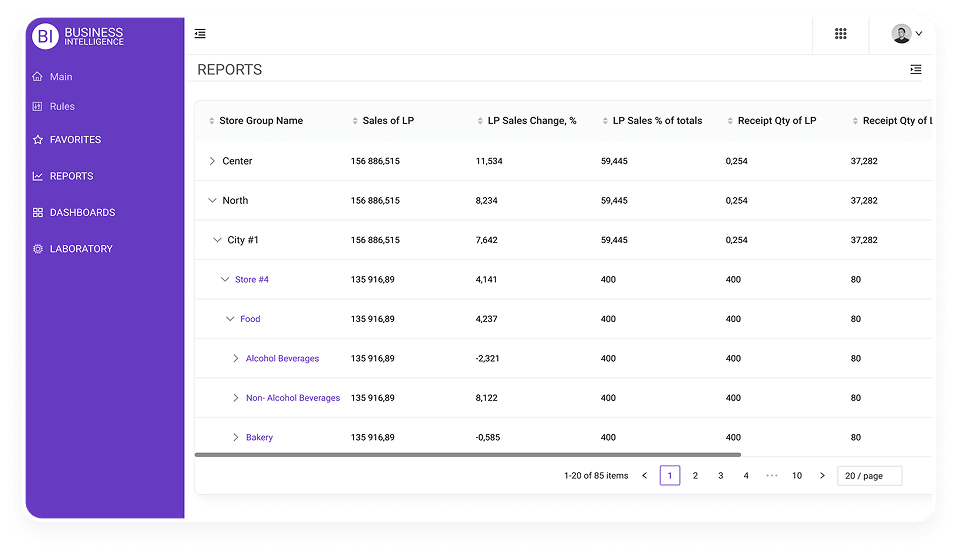Click the Laboratory gear icon
This screenshot has width=957, height=551.
38,249
